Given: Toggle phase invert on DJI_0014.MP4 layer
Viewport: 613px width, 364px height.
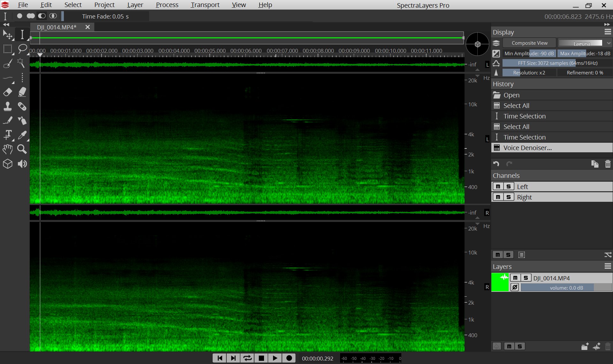Looking at the screenshot, I should (x=515, y=287).
